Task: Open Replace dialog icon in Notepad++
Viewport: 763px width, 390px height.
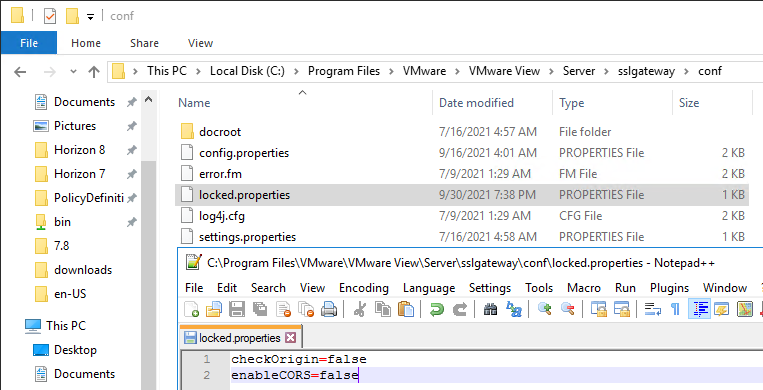Action: [x=514, y=309]
